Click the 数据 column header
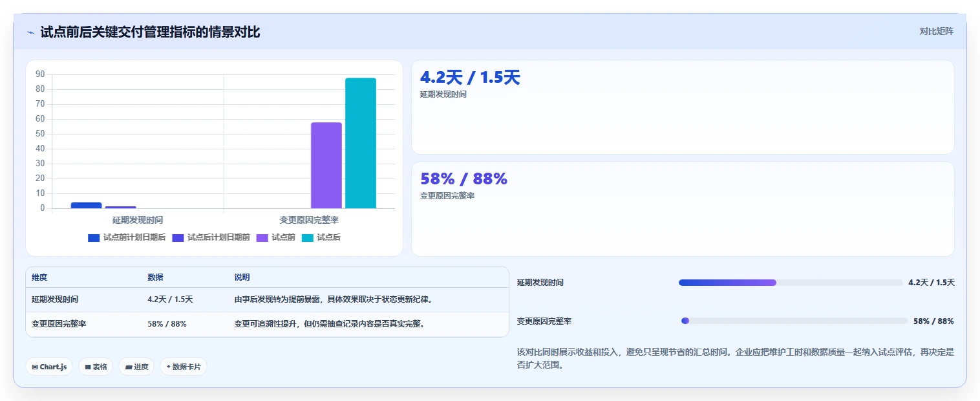Viewport: 980px width, 401px height. click(x=155, y=277)
